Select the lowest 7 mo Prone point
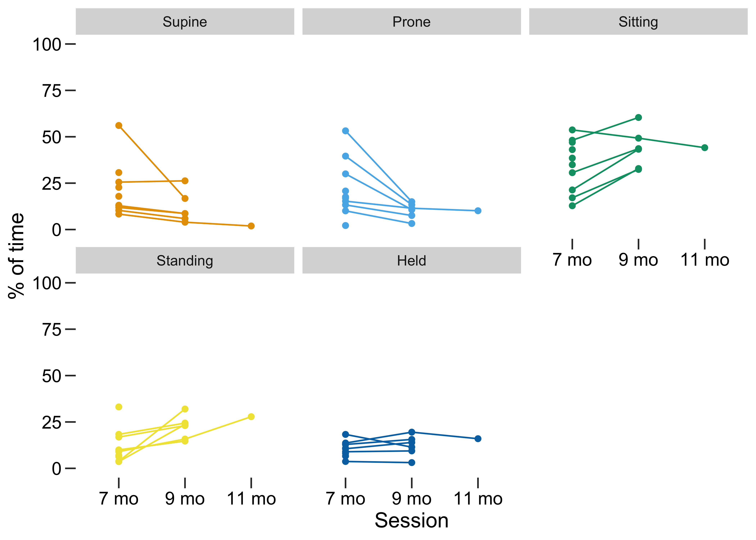Viewport: 756px width, 540px height. 345,225
